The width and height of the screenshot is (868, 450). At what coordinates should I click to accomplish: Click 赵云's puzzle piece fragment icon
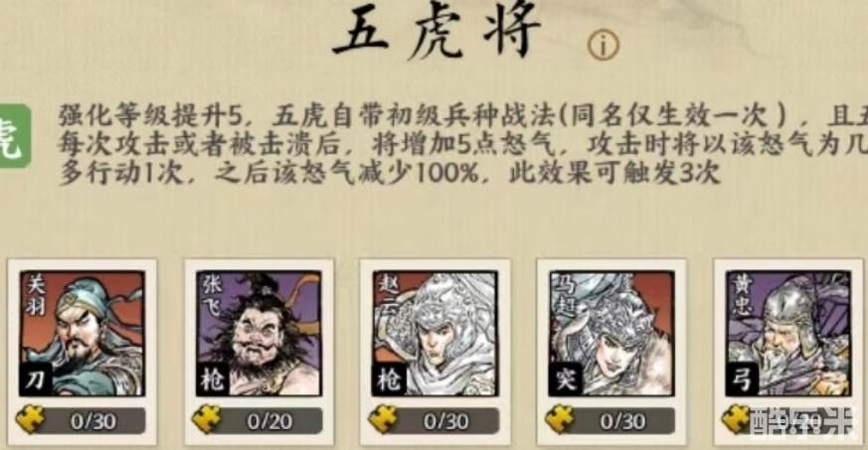click(383, 419)
